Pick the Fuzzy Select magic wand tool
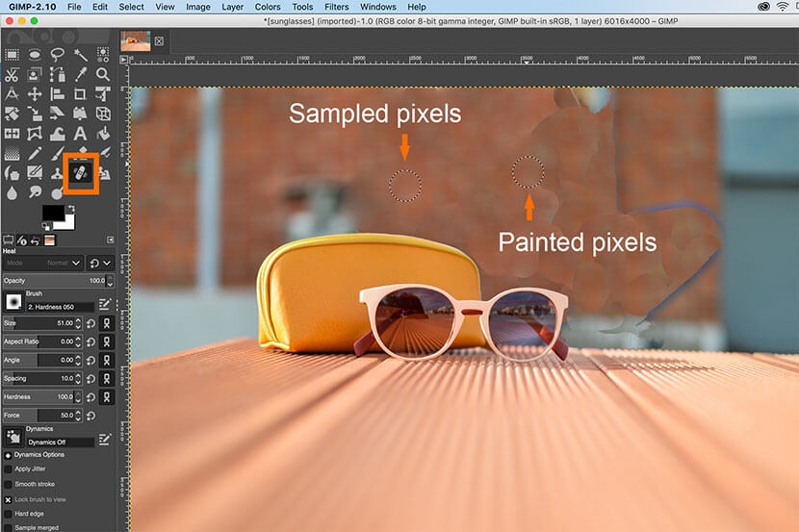Image resolution: width=799 pixels, height=532 pixels. point(80,54)
